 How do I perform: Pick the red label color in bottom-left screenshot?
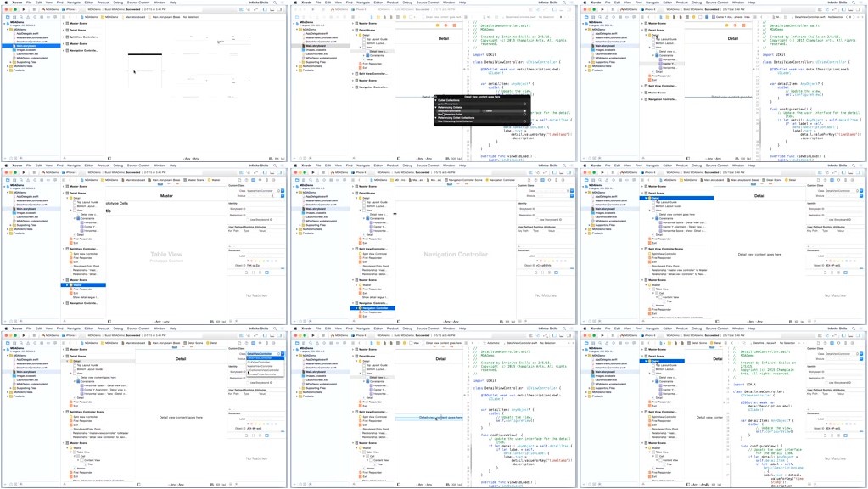[x=251, y=424]
